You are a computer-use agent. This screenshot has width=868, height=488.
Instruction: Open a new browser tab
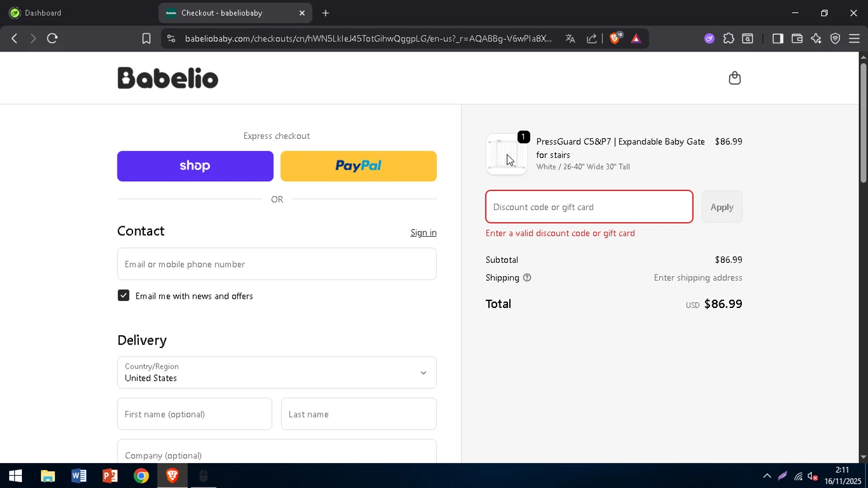[326, 13]
